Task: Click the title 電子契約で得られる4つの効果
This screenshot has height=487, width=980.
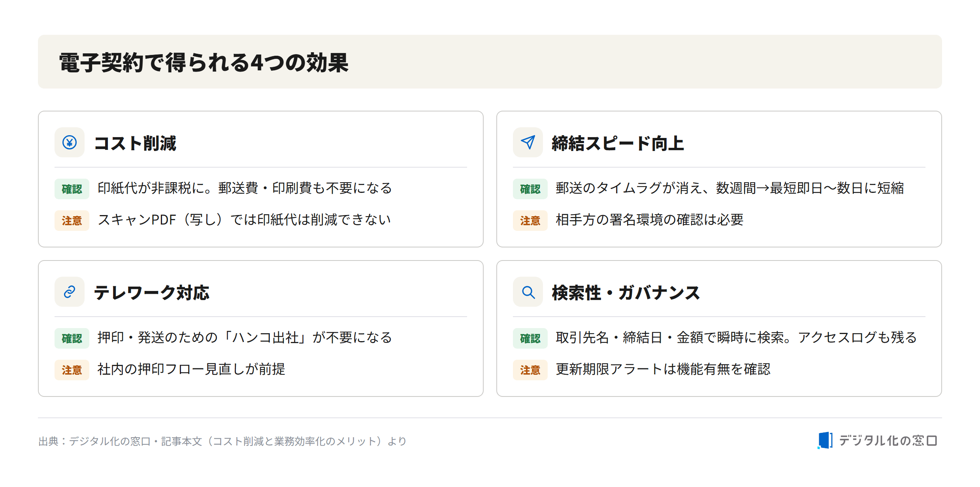Action: [204, 62]
